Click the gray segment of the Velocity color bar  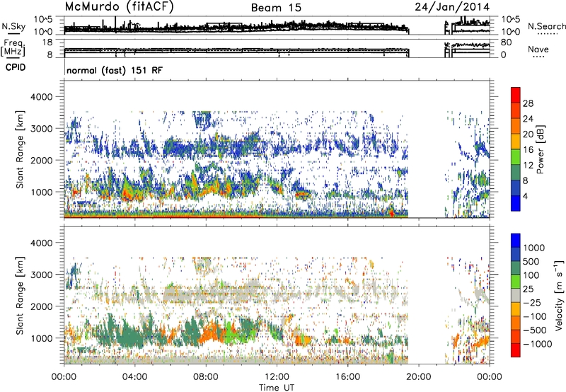(x=516, y=296)
